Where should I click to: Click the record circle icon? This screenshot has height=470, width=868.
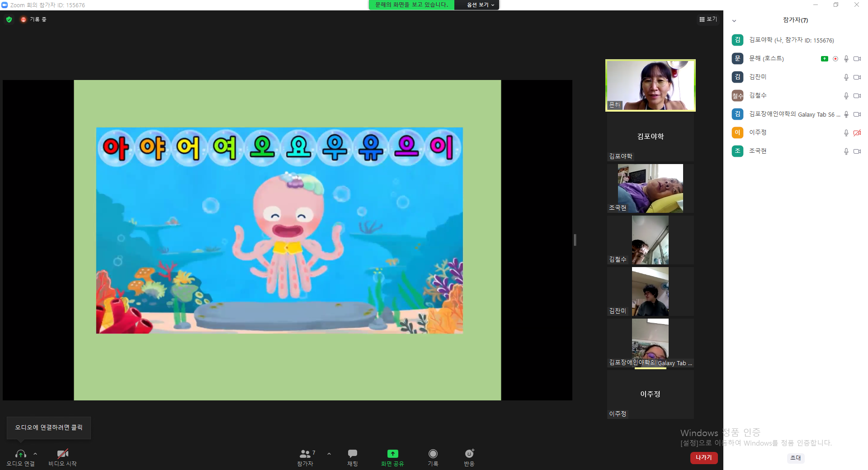pos(433,453)
